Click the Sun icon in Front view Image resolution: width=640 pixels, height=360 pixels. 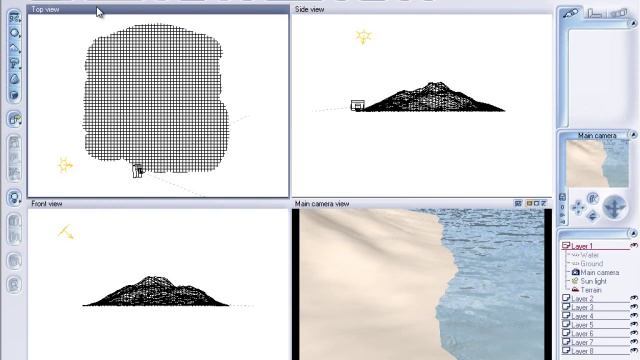tap(65, 231)
